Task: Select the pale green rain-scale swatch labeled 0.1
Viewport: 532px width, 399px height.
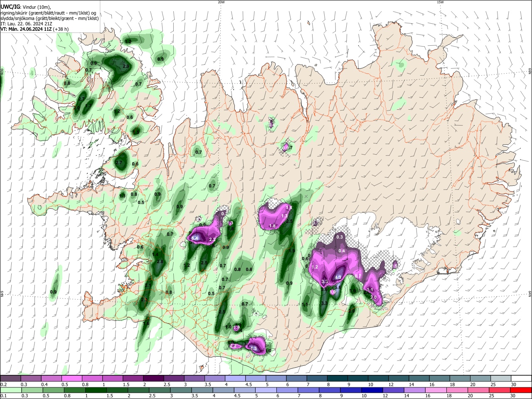Action: (x=11, y=390)
